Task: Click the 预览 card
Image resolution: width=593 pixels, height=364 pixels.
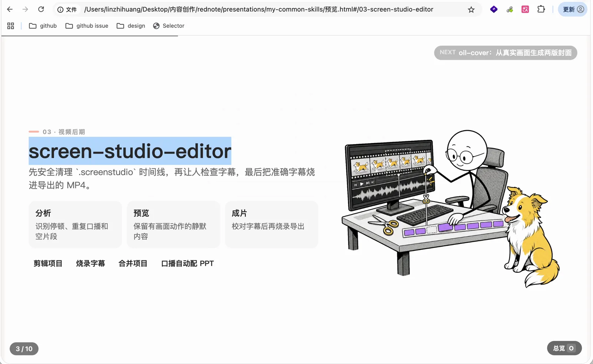Action: pyautogui.click(x=173, y=225)
